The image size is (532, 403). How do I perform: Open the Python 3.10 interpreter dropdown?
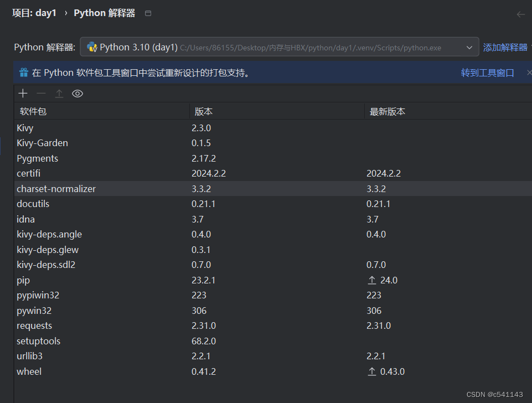(x=469, y=46)
